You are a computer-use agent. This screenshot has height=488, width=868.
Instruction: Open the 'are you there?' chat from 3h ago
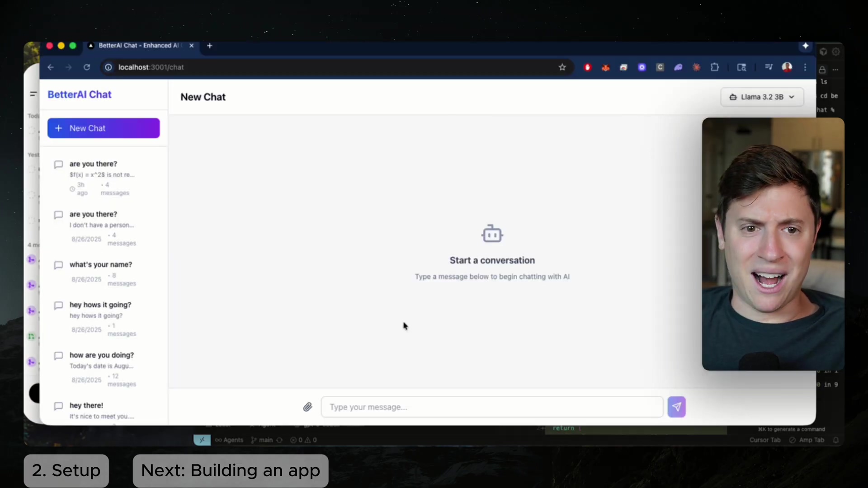pyautogui.click(x=104, y=178)
